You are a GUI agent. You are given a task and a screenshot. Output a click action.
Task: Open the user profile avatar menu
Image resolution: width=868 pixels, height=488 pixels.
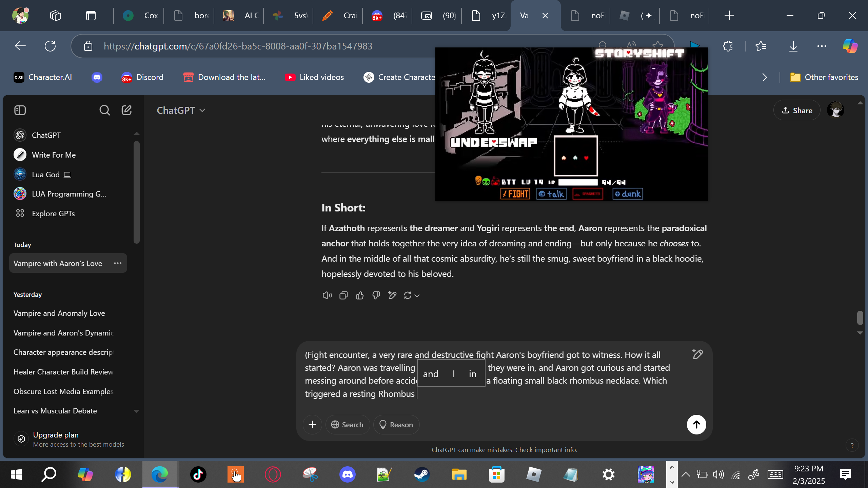[x=835, y=110]
